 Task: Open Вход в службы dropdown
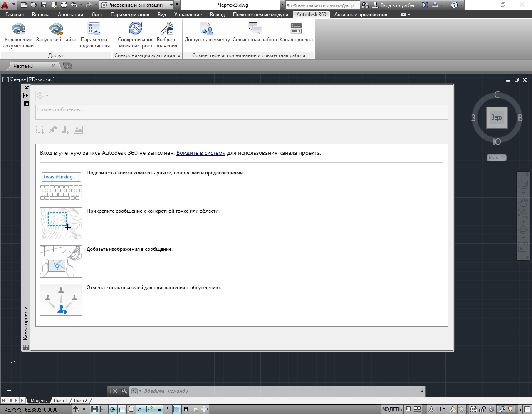pos(395,5)
